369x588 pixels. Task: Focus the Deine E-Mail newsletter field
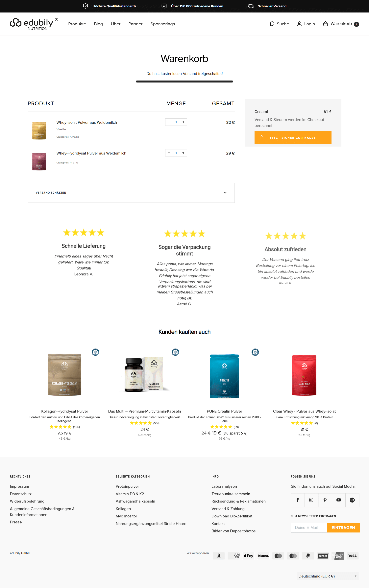tap(309, 528)
